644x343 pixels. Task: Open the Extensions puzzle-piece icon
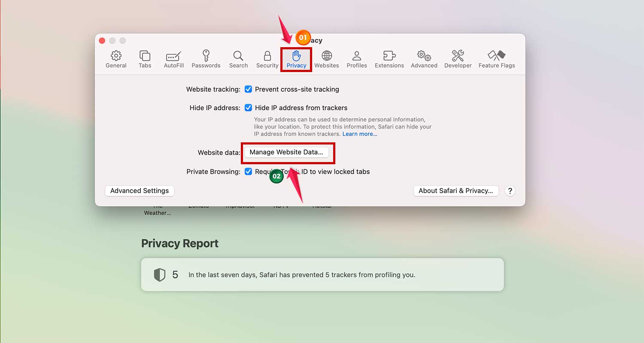389,59
